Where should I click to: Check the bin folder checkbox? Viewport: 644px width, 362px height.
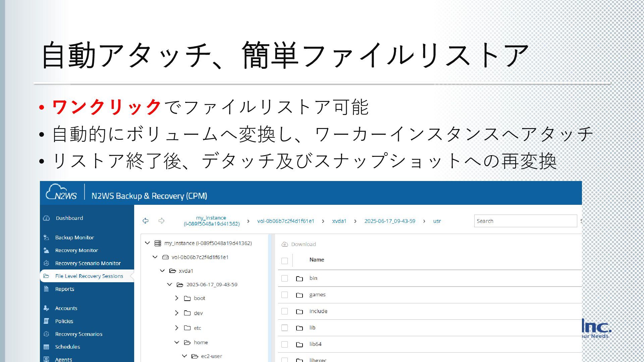tap(284, 278)
